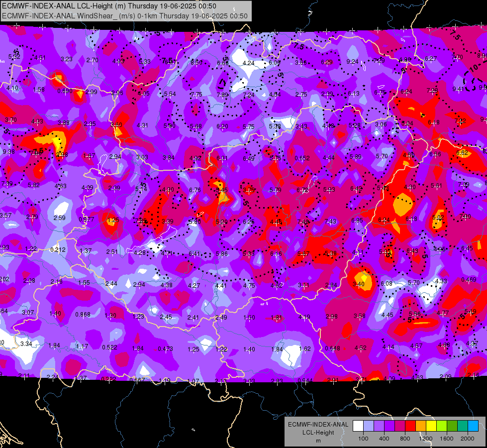Image resolution: width=487 pixels, height=448 pixels.
Task: Click the legend title ECMWF-INDEX-ANAL
Action: (x=318, y=425)
